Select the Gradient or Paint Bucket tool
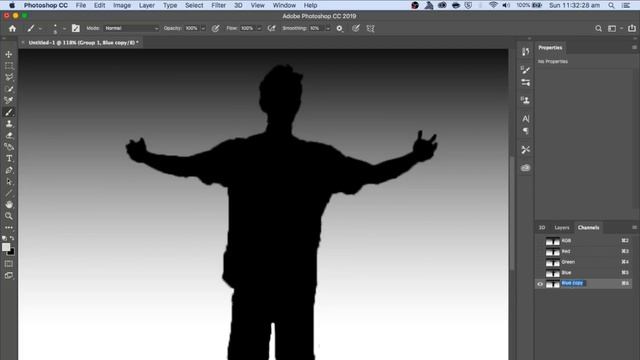The image size is (640, 360). coord(9,147)
